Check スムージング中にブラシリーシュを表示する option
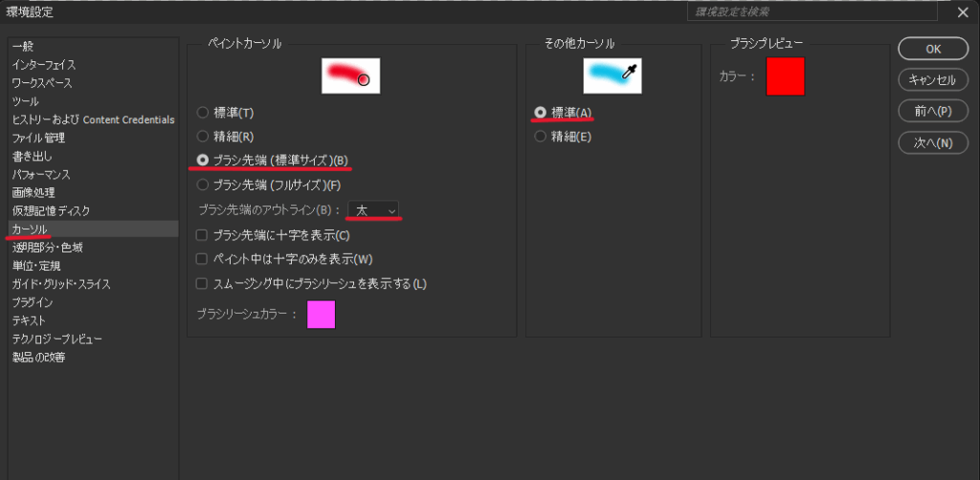Image resolution: width=980 pixels, height=480 pixels. [x=202, y=283]
